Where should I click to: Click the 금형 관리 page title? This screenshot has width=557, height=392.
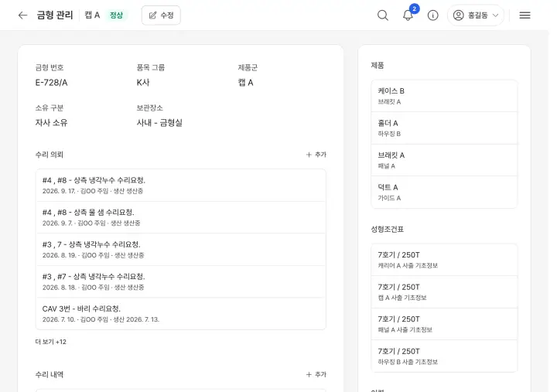coord(55,15)
